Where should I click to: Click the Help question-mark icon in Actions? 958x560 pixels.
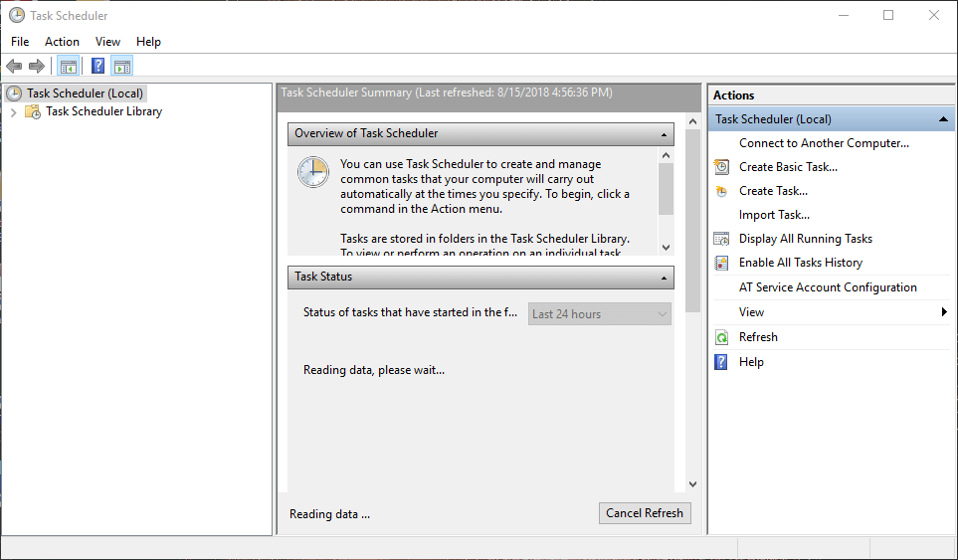point(721,362)
